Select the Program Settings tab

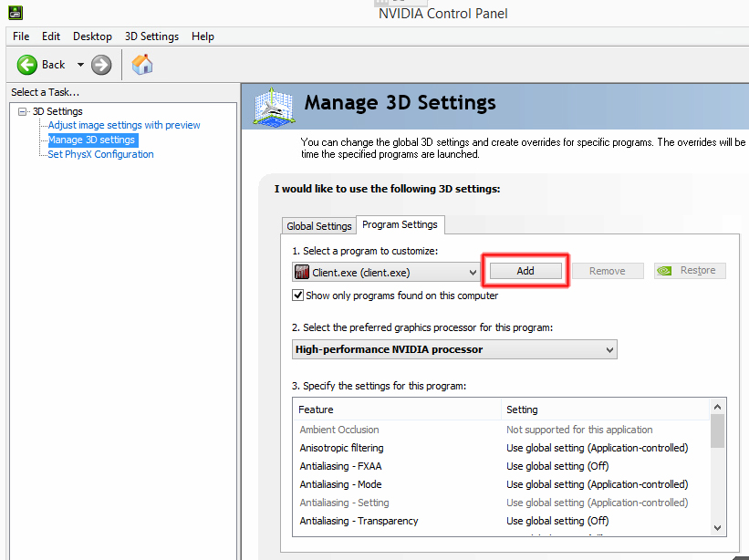[400, 224]
